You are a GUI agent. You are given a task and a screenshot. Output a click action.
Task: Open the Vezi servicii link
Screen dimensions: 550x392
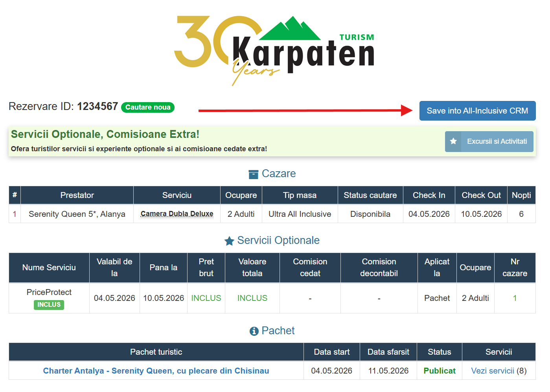493,371
